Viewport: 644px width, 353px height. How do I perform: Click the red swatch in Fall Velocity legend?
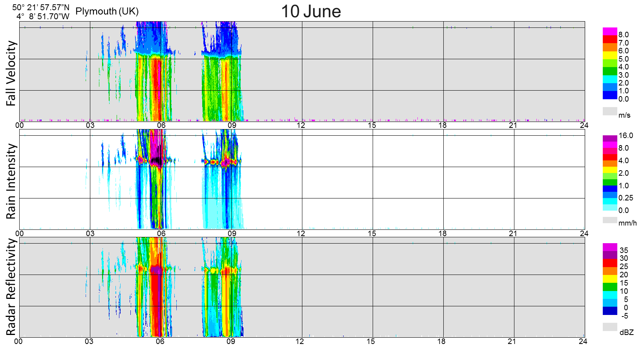(610, 39)
